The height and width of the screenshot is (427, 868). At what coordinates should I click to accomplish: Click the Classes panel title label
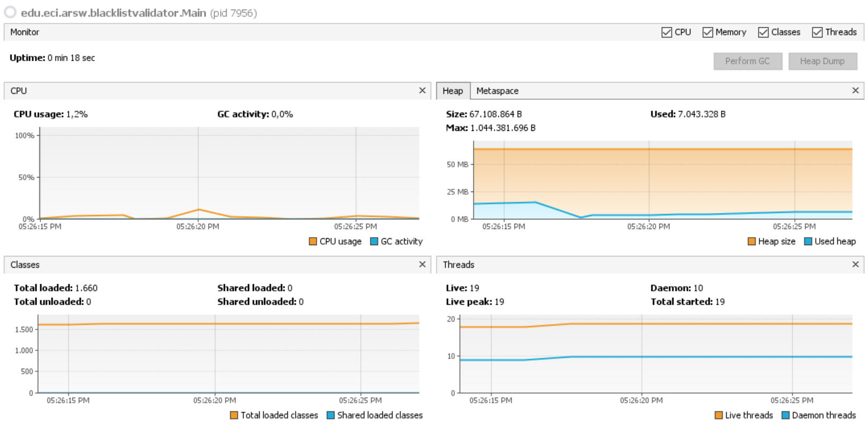tap(25, 265)
